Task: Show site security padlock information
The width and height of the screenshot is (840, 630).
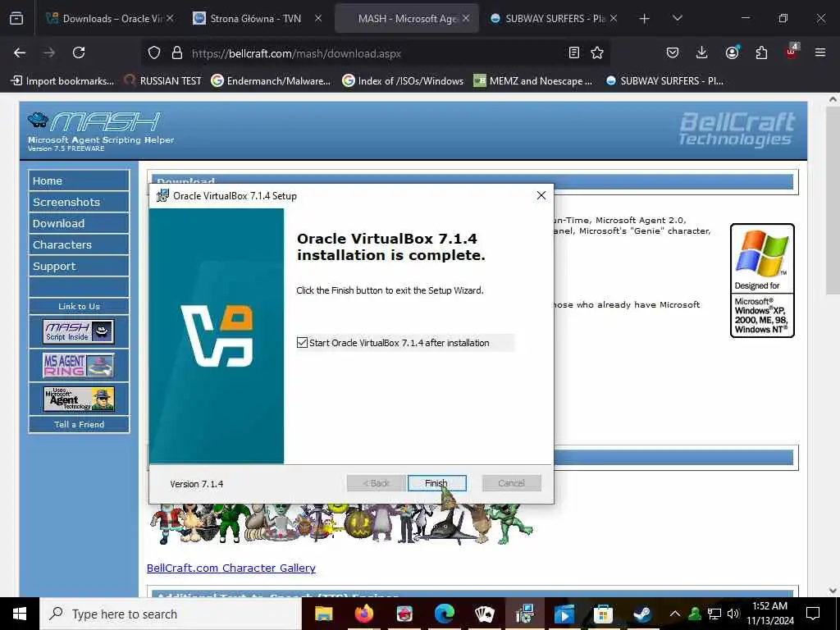Action: click(177, 53)
